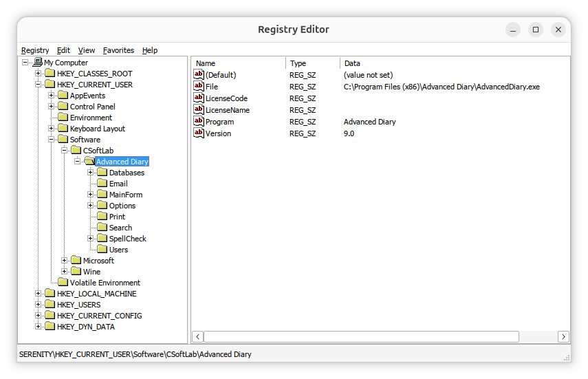
Task: Minimize the Registry Editor window
Action: coord(513,30)
